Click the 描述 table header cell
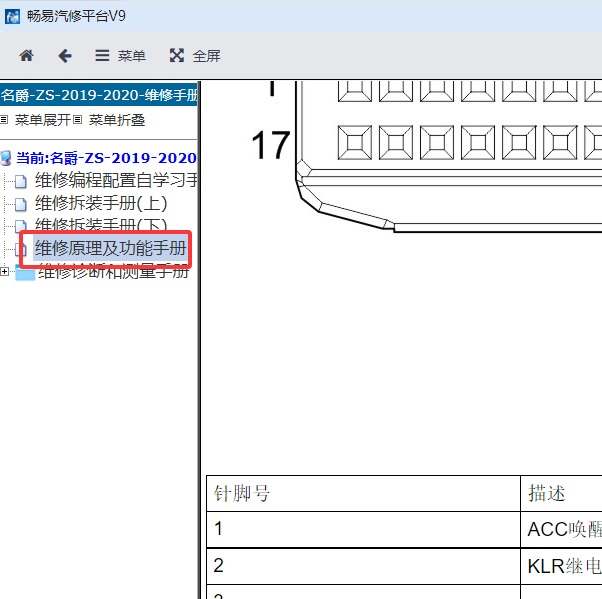602x599 pixels. click(x=561, y=493)
